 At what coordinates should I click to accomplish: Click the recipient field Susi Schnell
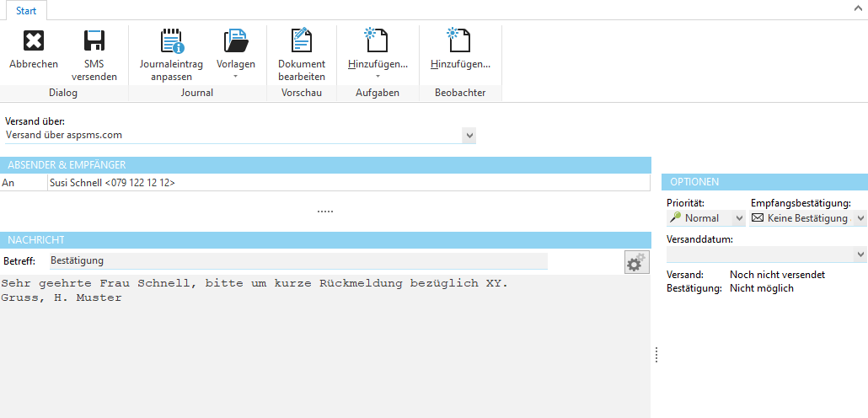click(349, 183)
